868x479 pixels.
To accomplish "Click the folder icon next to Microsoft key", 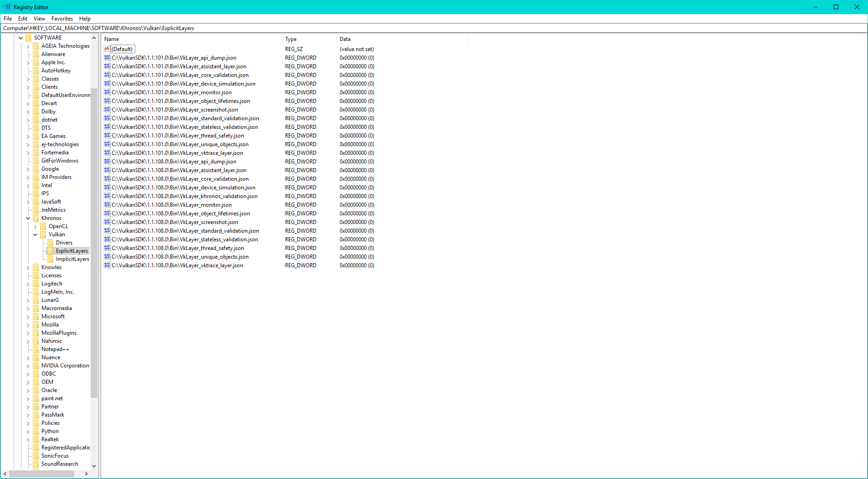I will pos(36,316).
